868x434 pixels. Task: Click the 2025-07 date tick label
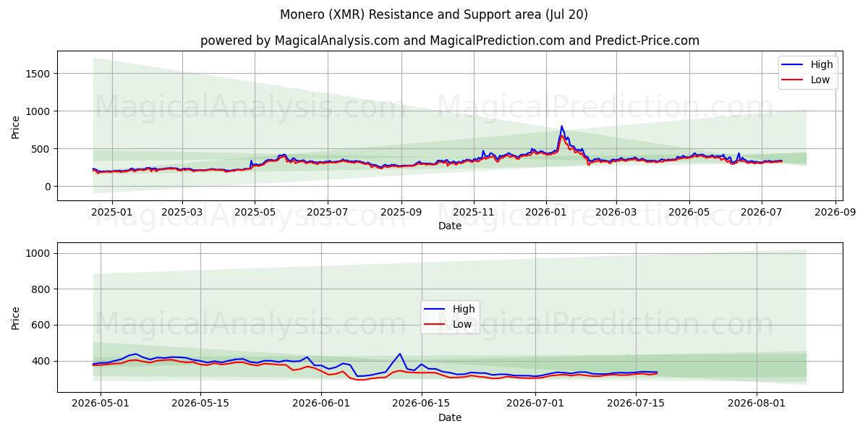pos(327,213)
